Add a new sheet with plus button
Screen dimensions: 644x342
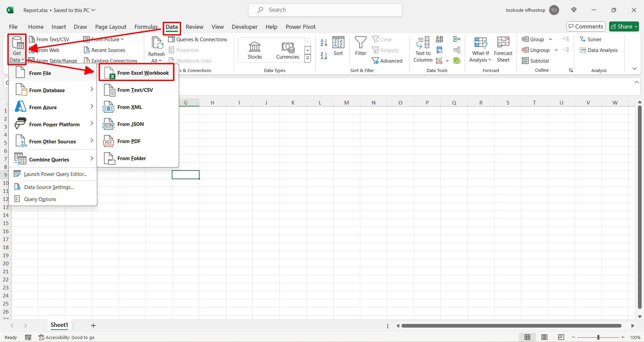coord(93,325)
